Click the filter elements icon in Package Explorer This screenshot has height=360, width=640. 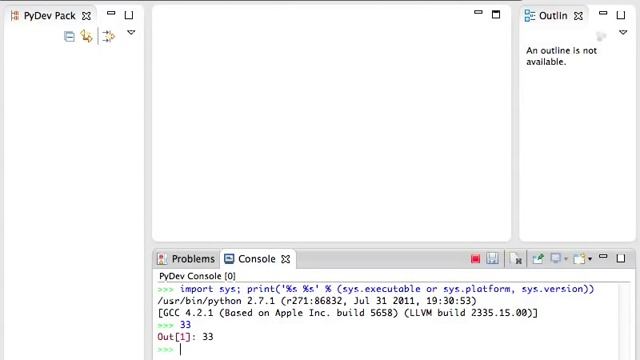(x=108, y=36)
